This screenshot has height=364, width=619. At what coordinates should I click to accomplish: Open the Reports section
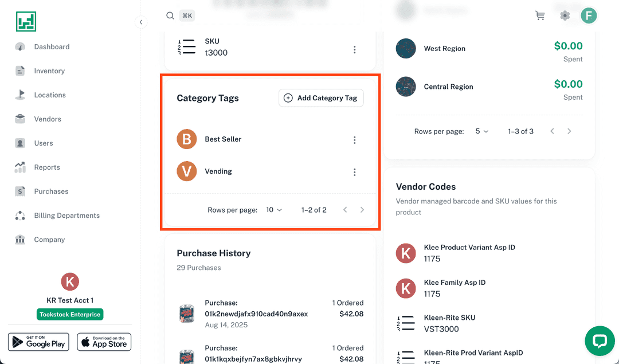(x=46, y=167)
